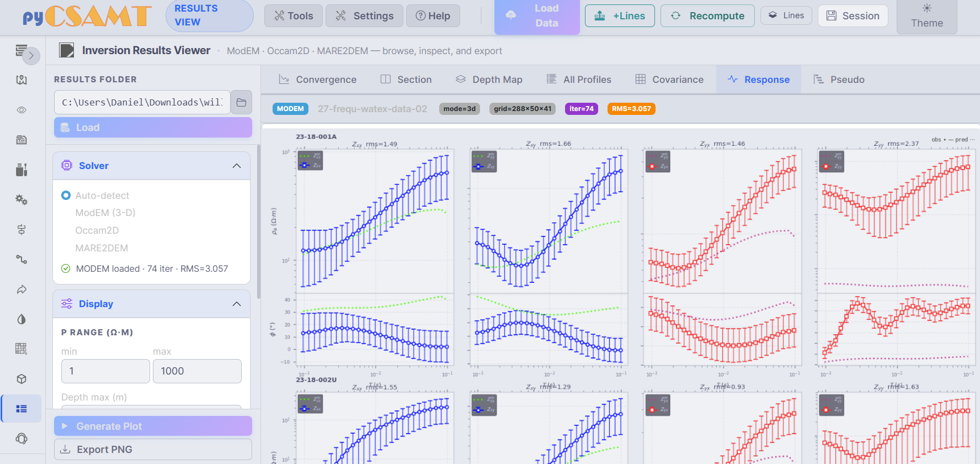
Task: Open the contrast droplet sidebar icon
Action: pos(22,319)
